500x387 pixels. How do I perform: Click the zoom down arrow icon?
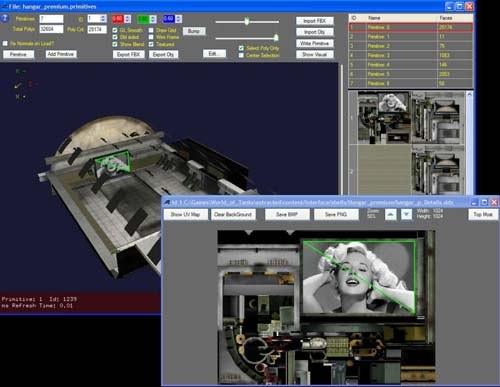[x=406, y=214]
